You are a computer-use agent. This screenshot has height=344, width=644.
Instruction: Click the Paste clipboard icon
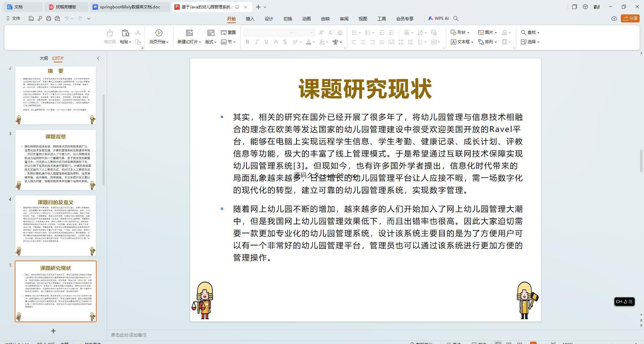(x=125, y=33)
